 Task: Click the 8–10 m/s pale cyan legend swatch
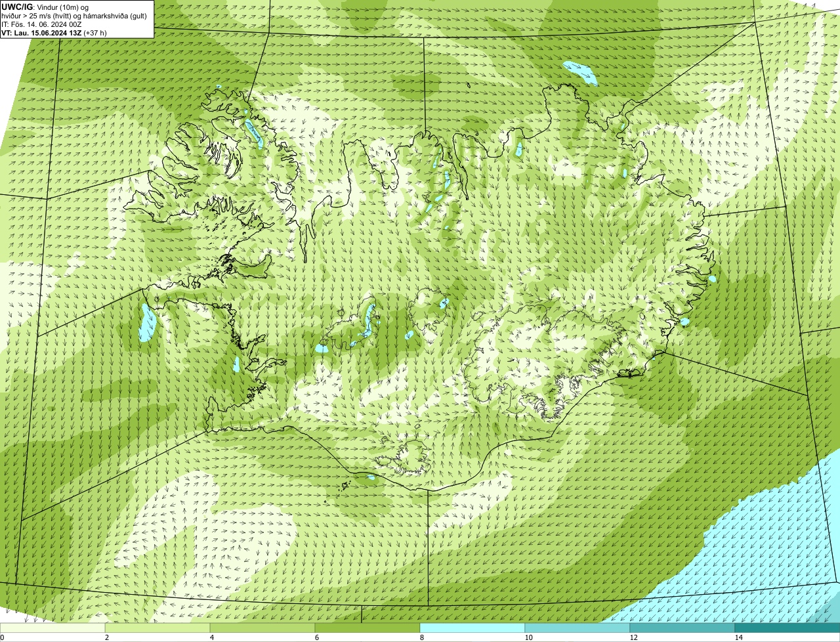[472, 628]
